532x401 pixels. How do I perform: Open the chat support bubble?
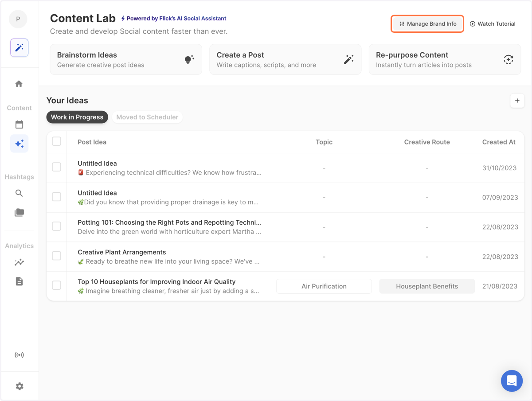point(512,381)
